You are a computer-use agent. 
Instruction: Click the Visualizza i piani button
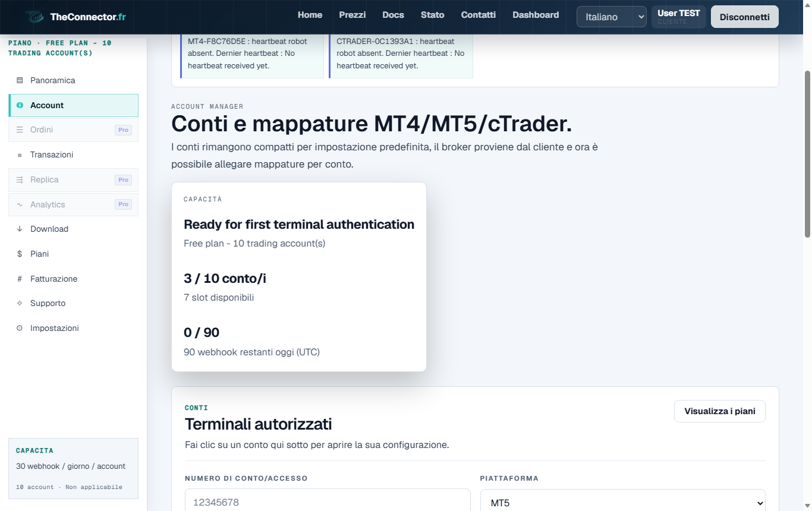click(720, 411)
